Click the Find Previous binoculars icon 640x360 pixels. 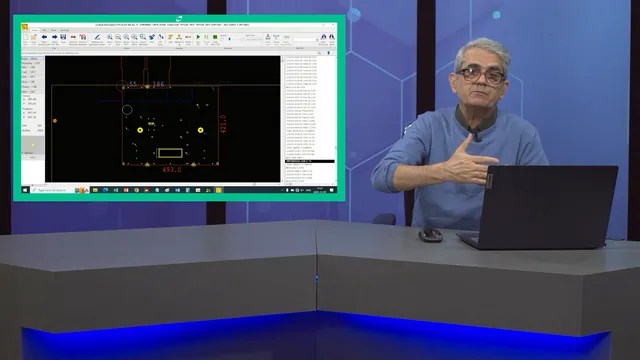click(324, 36)
